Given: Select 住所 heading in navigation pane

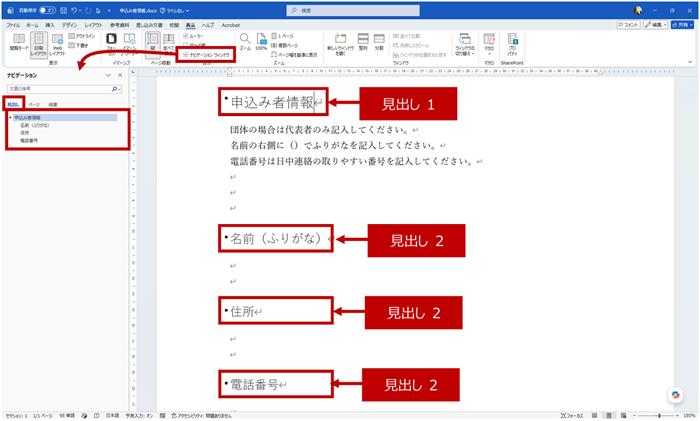Looking at the screenshot, I should pyautogui.click(x=25, y=133).
